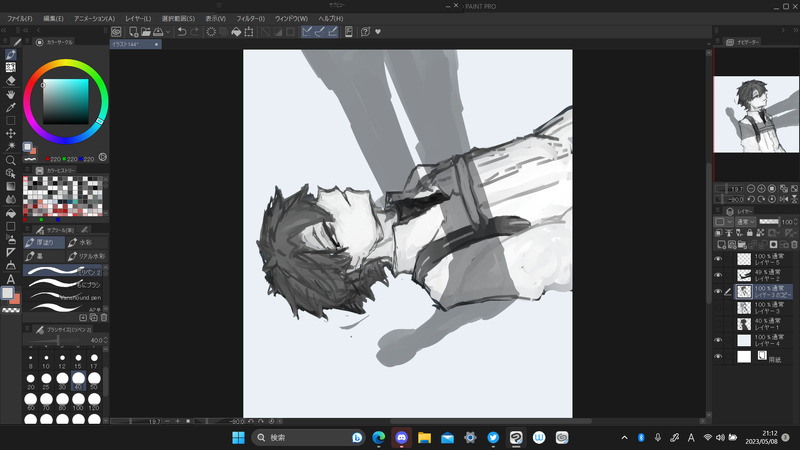Select the Gradient tool
Viewport: 800px width, 450px height.
pyautogui.click(x=10, y=186)
